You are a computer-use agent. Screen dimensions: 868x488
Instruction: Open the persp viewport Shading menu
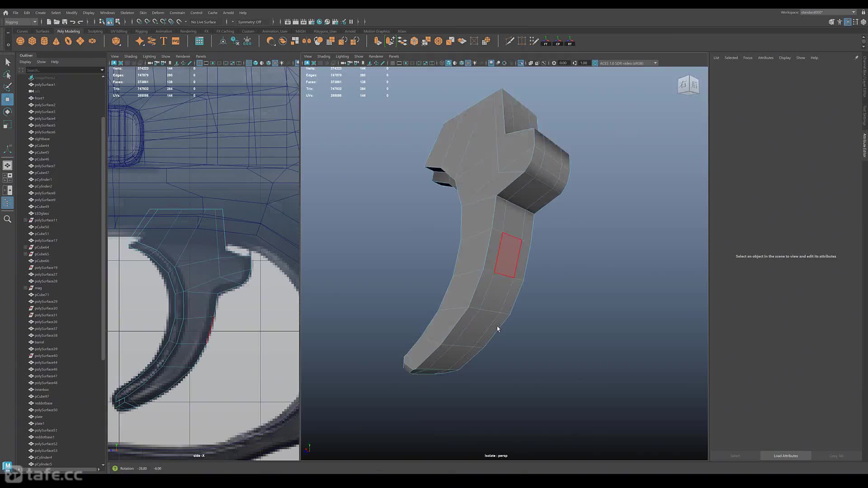click(323, 56)
